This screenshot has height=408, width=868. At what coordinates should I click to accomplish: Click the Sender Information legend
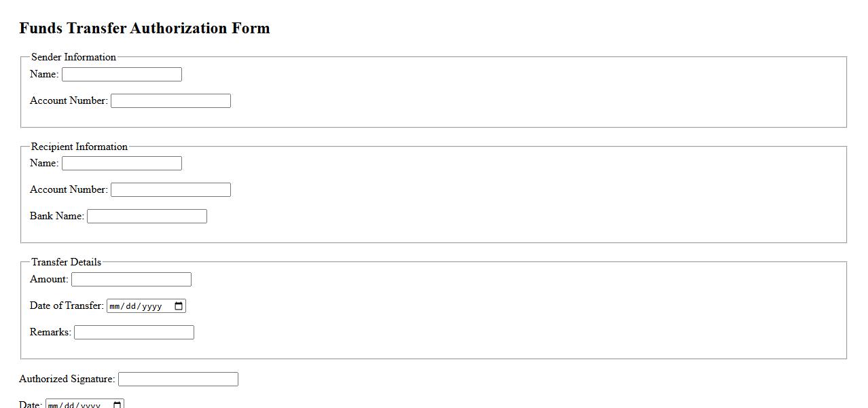pyautogui.click(x=73, y=57)
